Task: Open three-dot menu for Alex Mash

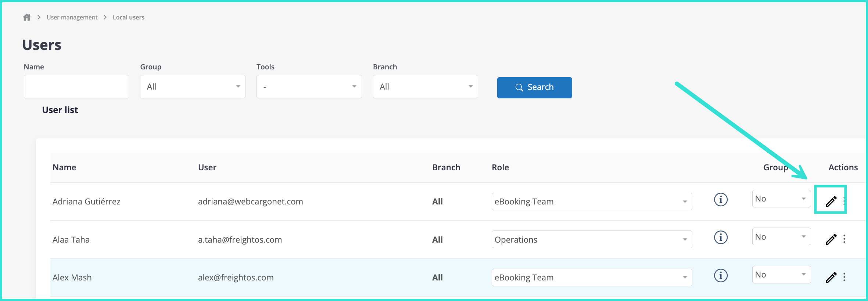Action: [844, 277]
